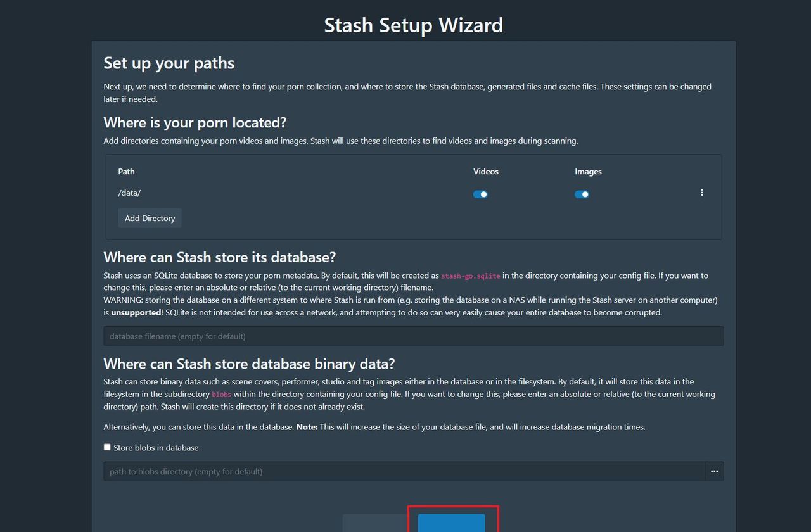
Task: Click the stash-go.sqlite filename text
Action: [x=471, y=276]
